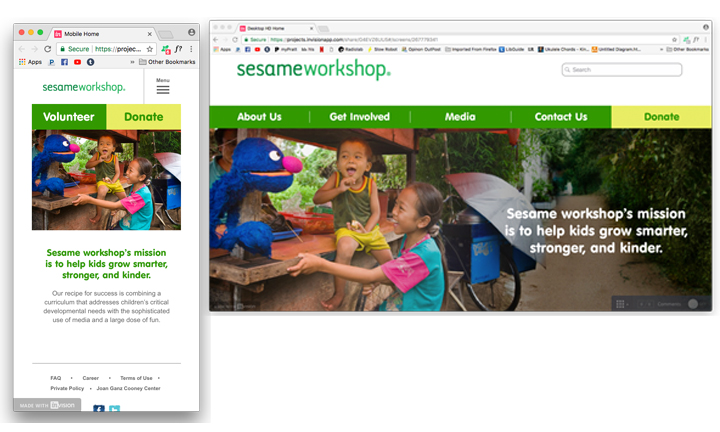The width and height of the screenshot is (720, 432).
Task: Select the Mobile Home browser tab
Action: (103, 34)
